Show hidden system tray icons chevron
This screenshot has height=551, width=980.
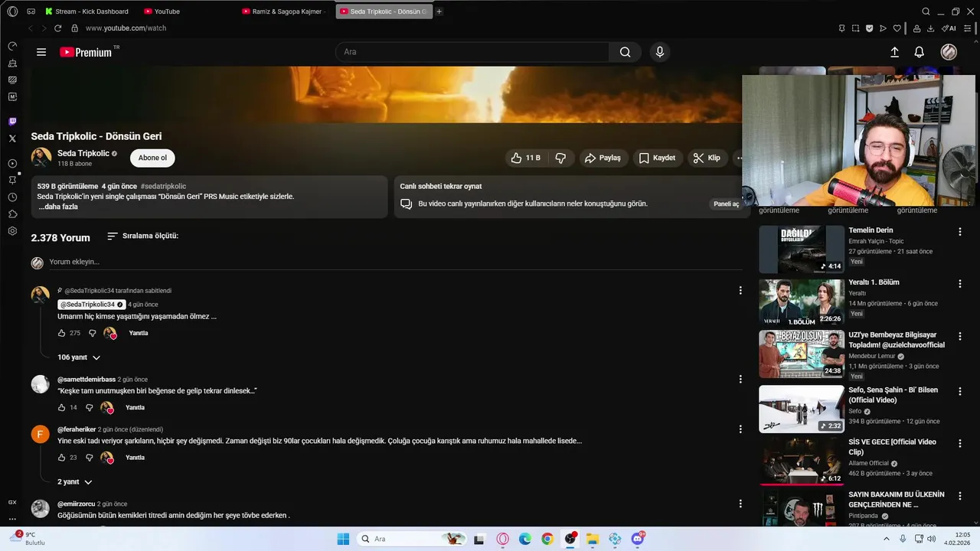(x=887, y=539)
